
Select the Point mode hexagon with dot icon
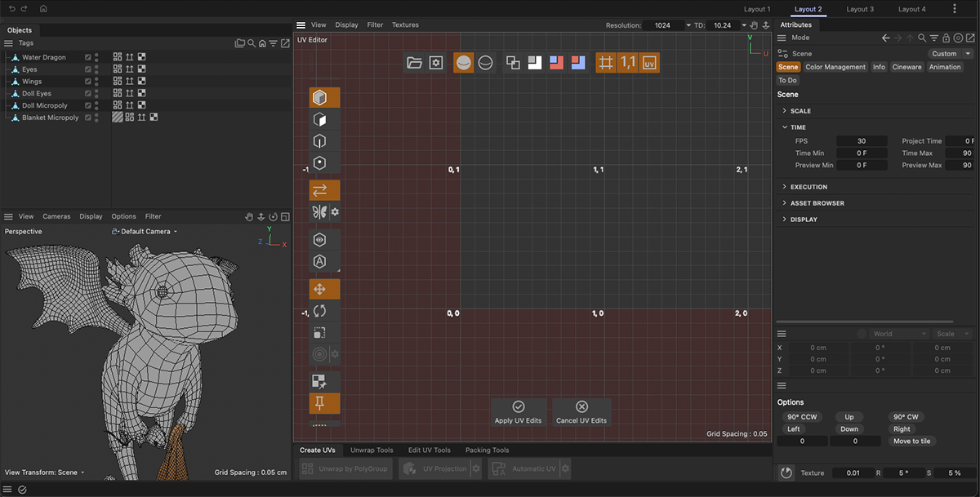(x=320, y=163)
